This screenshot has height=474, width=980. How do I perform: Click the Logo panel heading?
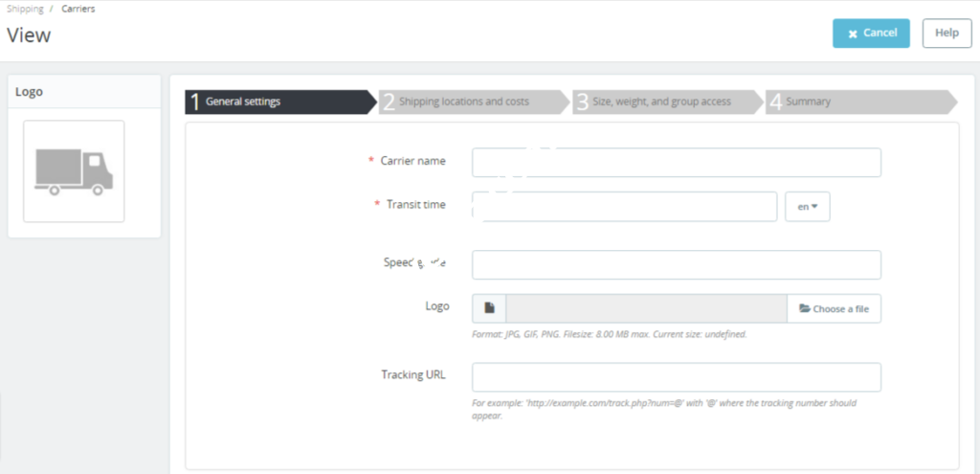click(29, 92)
